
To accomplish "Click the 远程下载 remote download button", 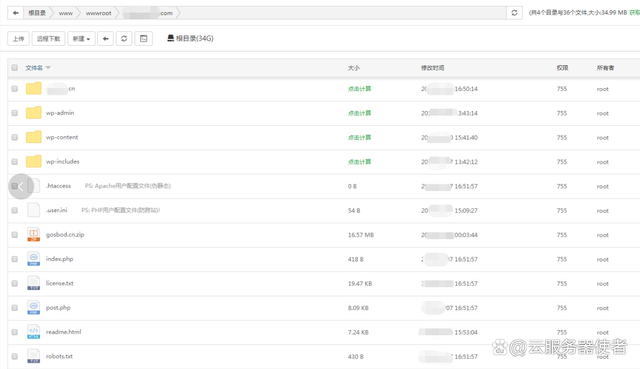I will click(x=49, y=39).
